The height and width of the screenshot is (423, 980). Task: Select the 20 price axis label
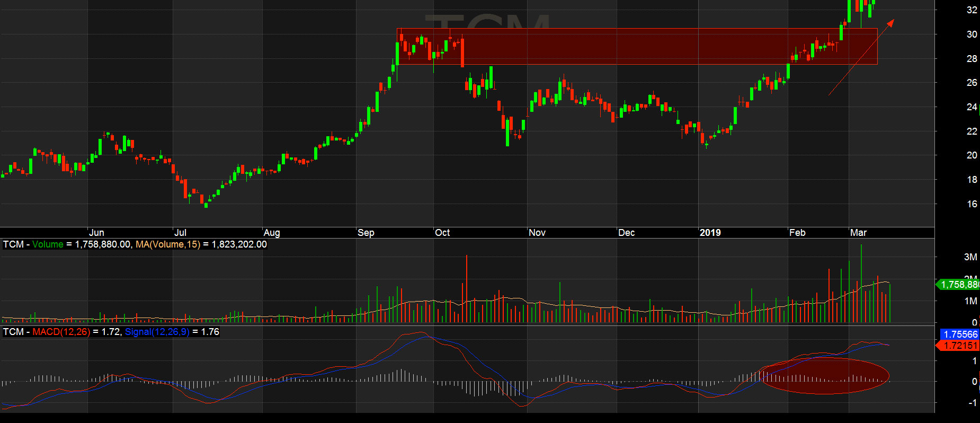(x=972, y=155)
